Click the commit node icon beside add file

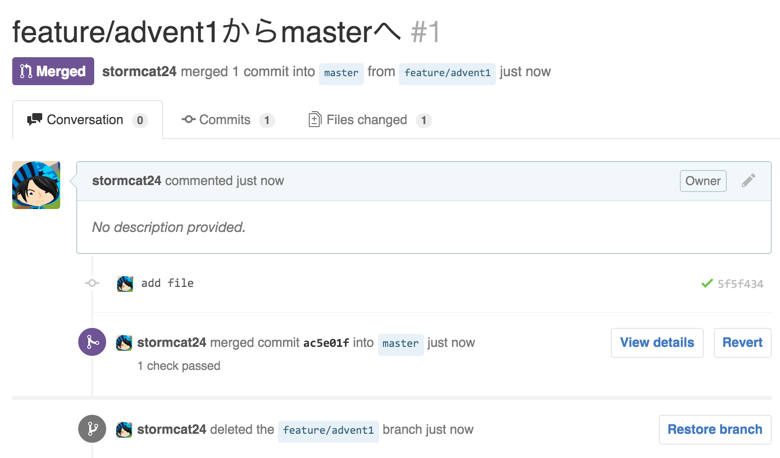pos(92,283)
